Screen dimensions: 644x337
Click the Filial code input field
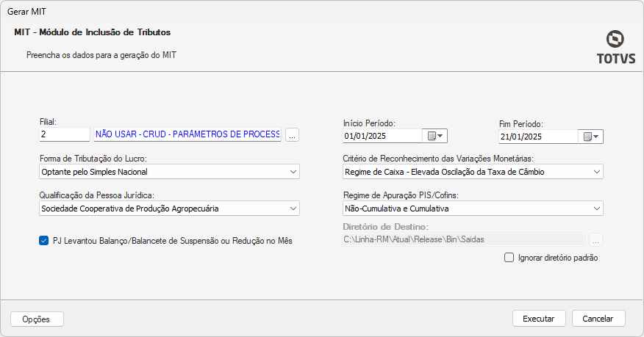[64, 135]
